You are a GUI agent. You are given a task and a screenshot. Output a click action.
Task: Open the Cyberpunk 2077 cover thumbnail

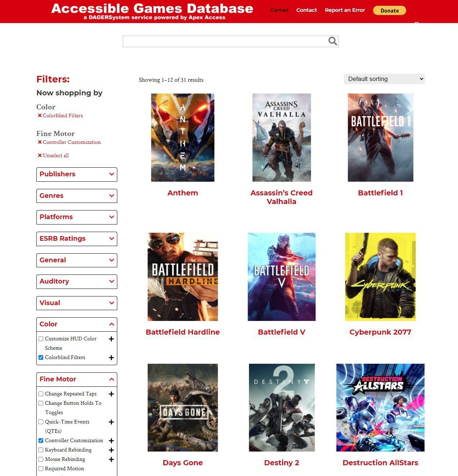pos(380,277)
